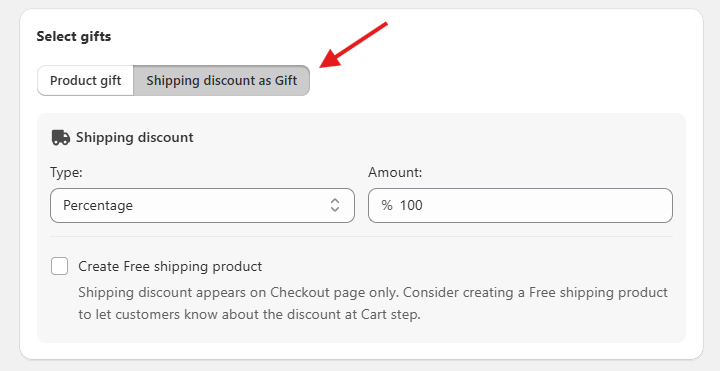Select the Shipping discount as Gift tab
The width and height of the screenshot is (720, 371).
coord(221,80)
